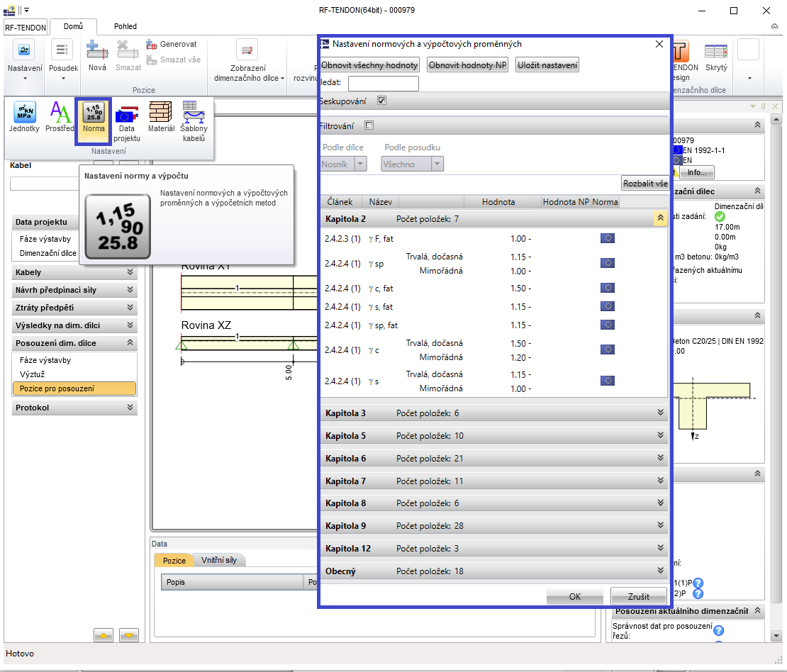
Task: Click Uložit nastavení button
Action: pyautogui.click(x=547, y=65)
